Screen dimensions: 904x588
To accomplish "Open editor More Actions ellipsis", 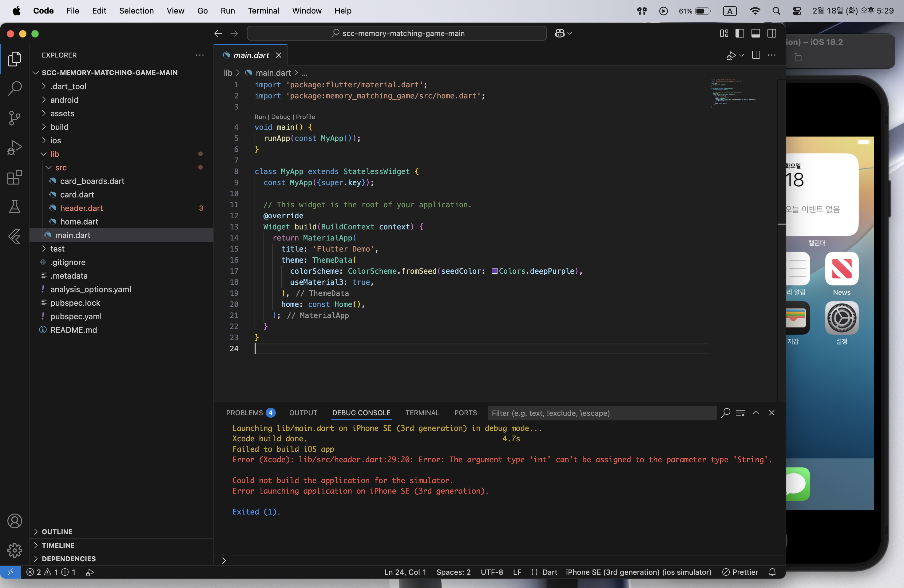I will pos(772,55).
